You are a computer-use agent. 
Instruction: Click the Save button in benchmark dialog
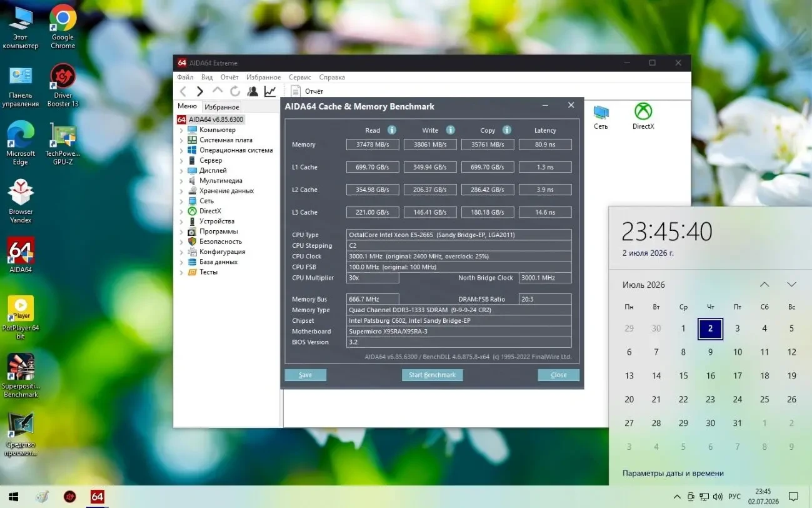[305, 375]
